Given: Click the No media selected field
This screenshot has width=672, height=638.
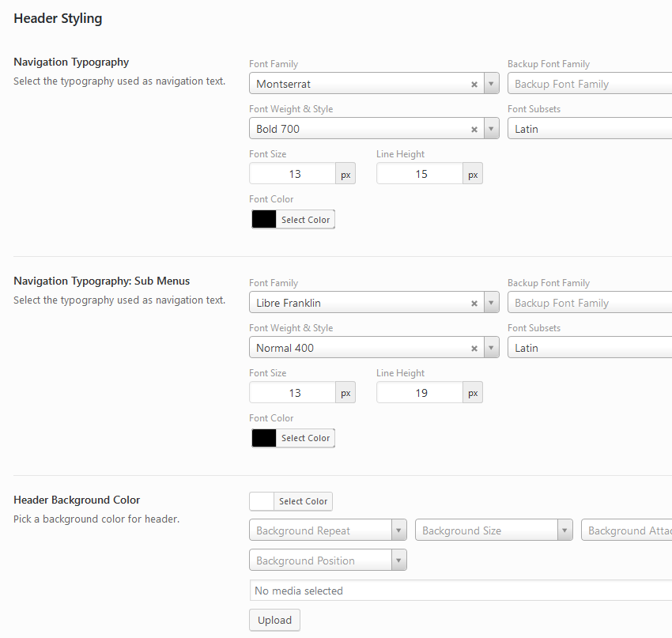Looking at the screenshot, I should click(x=459, y=591).
